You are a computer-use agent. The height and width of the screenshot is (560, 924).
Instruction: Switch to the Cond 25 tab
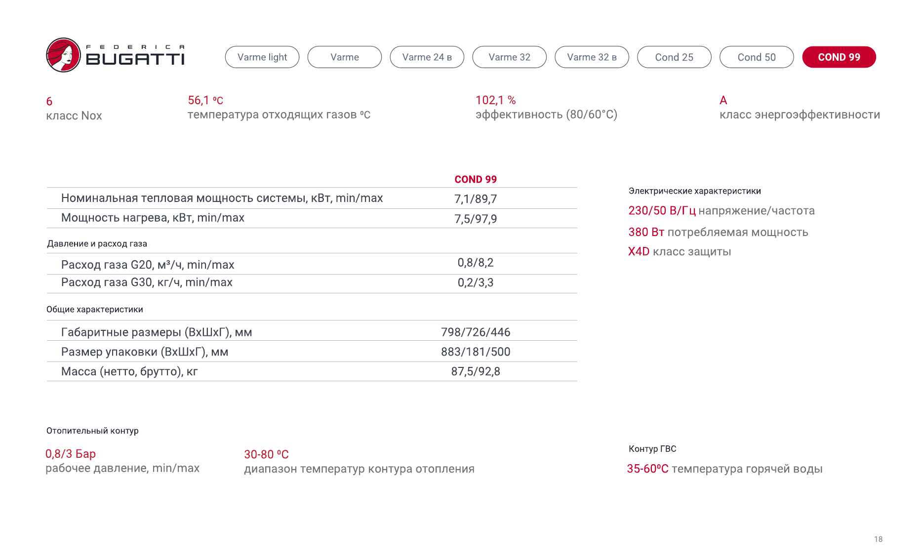[x=674, y=57]
